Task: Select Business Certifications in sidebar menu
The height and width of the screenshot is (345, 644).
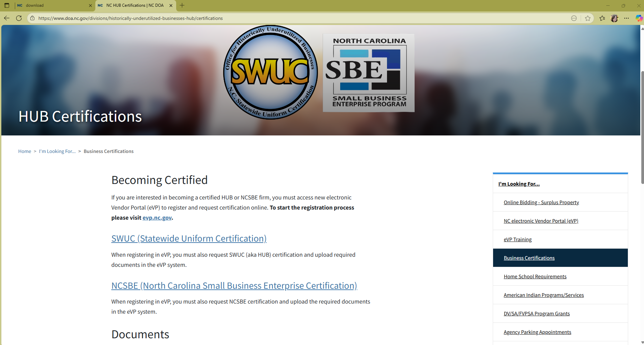Action: point(529,258)
